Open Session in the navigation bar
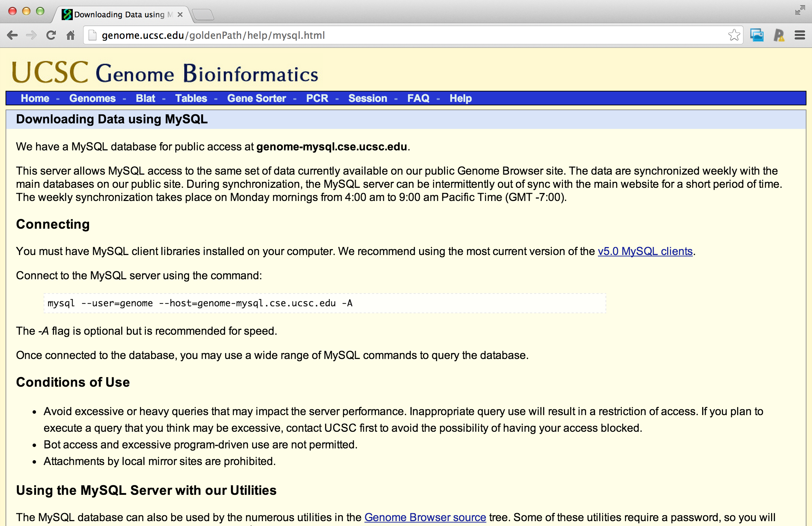The width and height of the screenshot is (812, 526). 368,98
